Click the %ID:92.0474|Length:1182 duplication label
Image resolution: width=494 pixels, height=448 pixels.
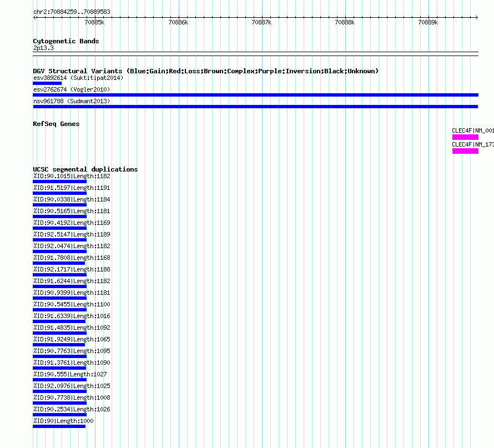coord(72,246)
